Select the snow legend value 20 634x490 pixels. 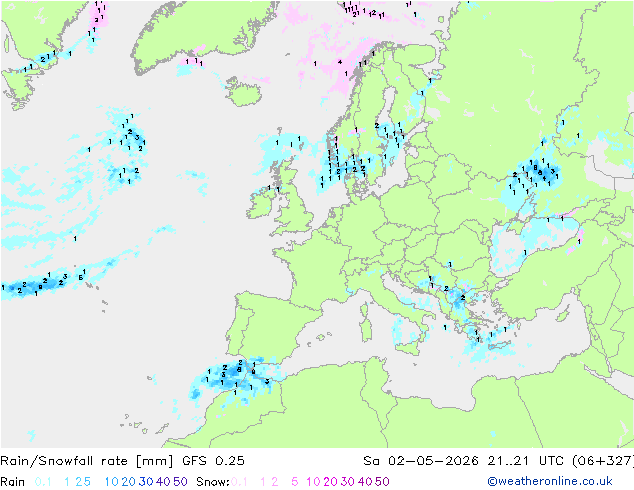click(330, 482)
